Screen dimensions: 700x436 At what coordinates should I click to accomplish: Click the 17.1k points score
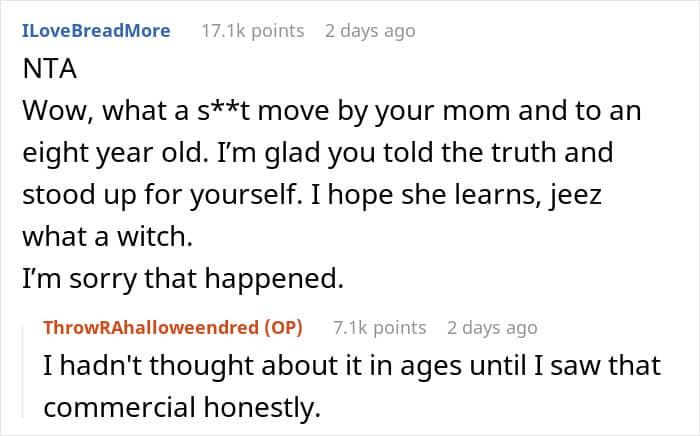tap(252, 31)
